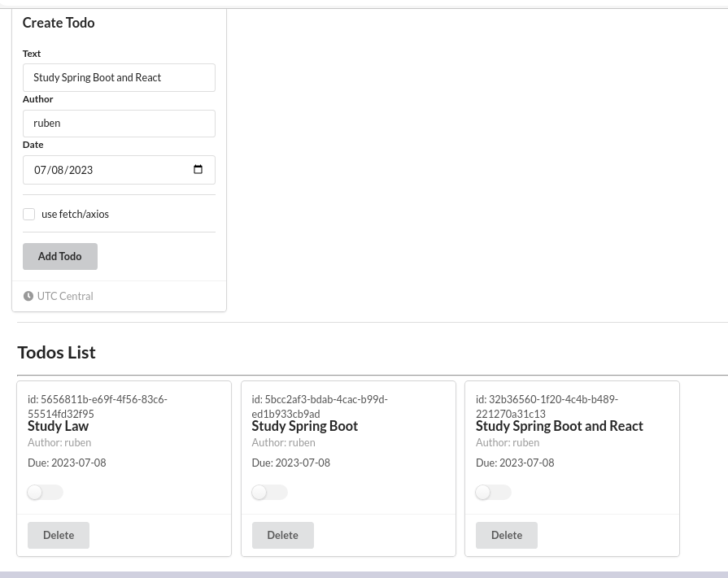Viewport: 728px width, 578px height.
Task: Click the Add Todo button
Action: click(60, 256)
